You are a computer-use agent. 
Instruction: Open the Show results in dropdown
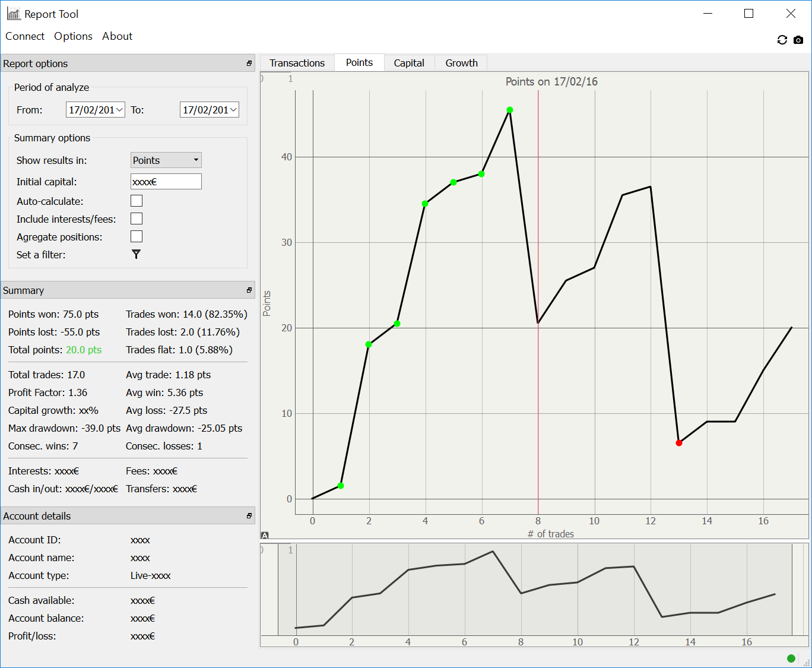point(166,160)
